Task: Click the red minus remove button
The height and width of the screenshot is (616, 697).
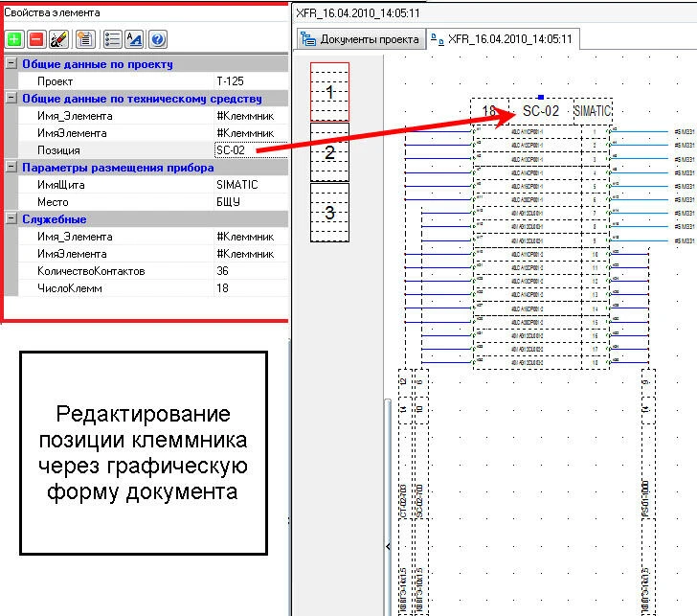Action: (x=36, y=39)
